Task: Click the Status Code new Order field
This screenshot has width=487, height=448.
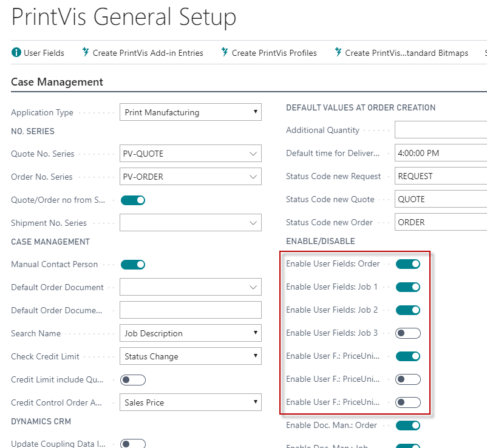Action: (441, 222)
